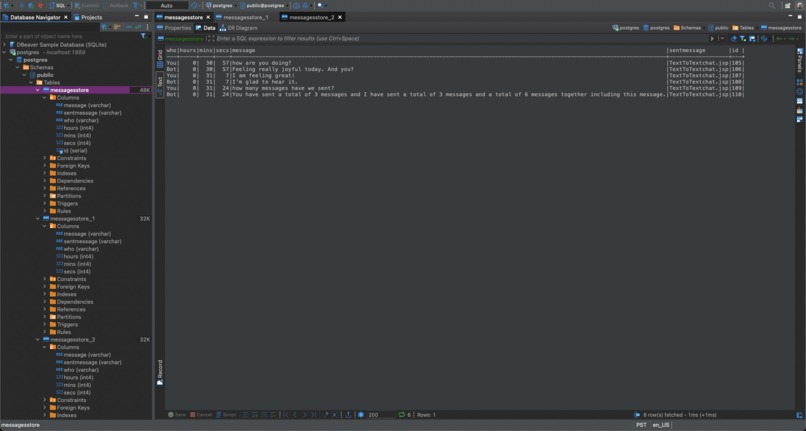The height and width of the screenshot is (431, 806).
Task: Open result set settings gear icon
Action: tap(361, 415)
